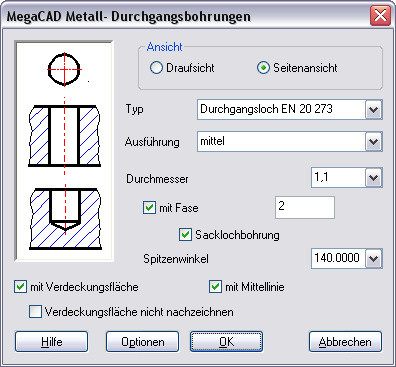
Task: Disable the mit Verdeckungsfläche checkbox
Action: tap(21, 287)
